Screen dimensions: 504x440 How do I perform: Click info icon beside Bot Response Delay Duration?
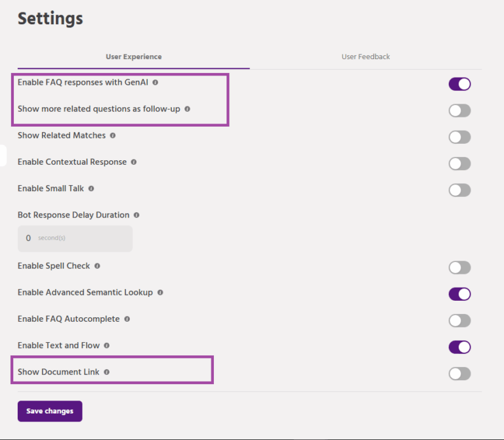(136, 215)
